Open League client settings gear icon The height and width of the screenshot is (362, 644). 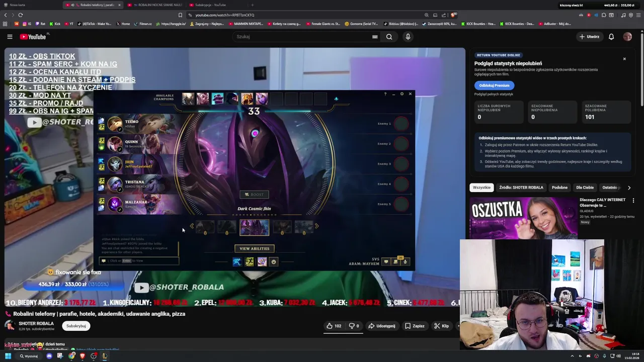point(401,94)
